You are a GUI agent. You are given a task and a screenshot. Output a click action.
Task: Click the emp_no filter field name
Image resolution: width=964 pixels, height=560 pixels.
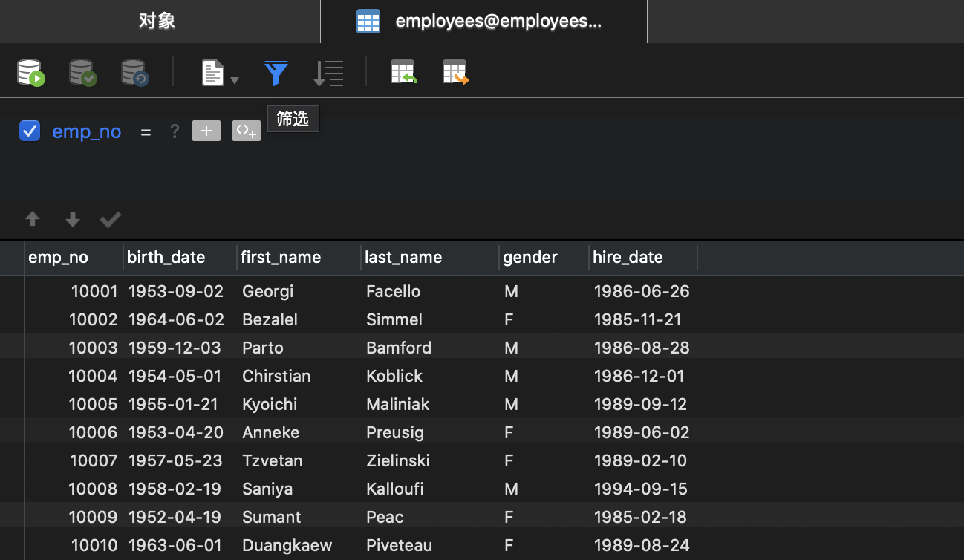[x=87, y=132]
